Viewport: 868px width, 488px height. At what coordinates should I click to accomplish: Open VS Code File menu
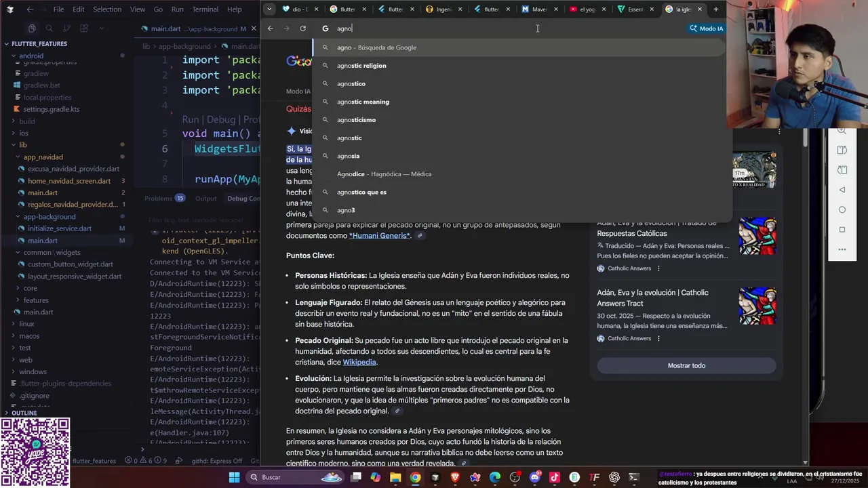click(x=58, y=9)
